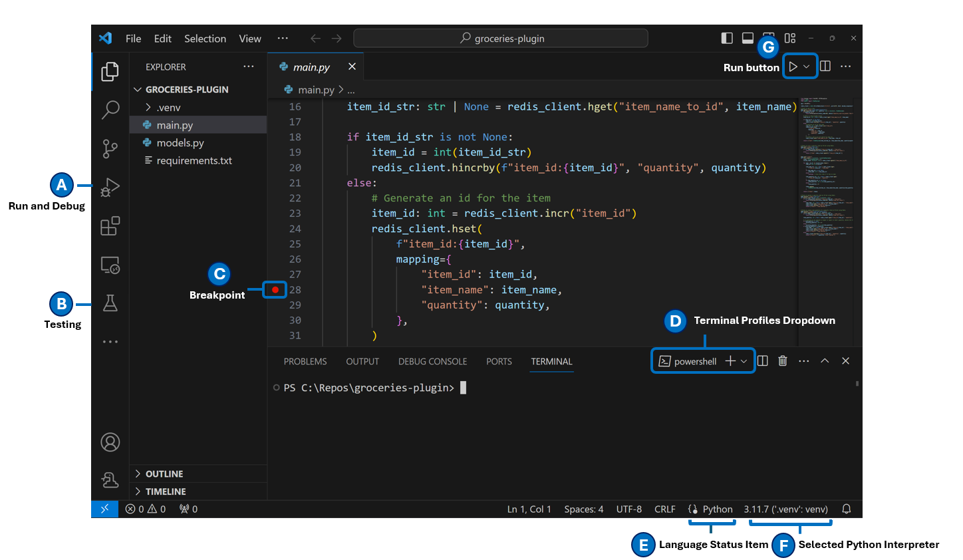Toggle the breakpoint on line 28
This screenshot has width=963, height=560.
pos(274,289)
